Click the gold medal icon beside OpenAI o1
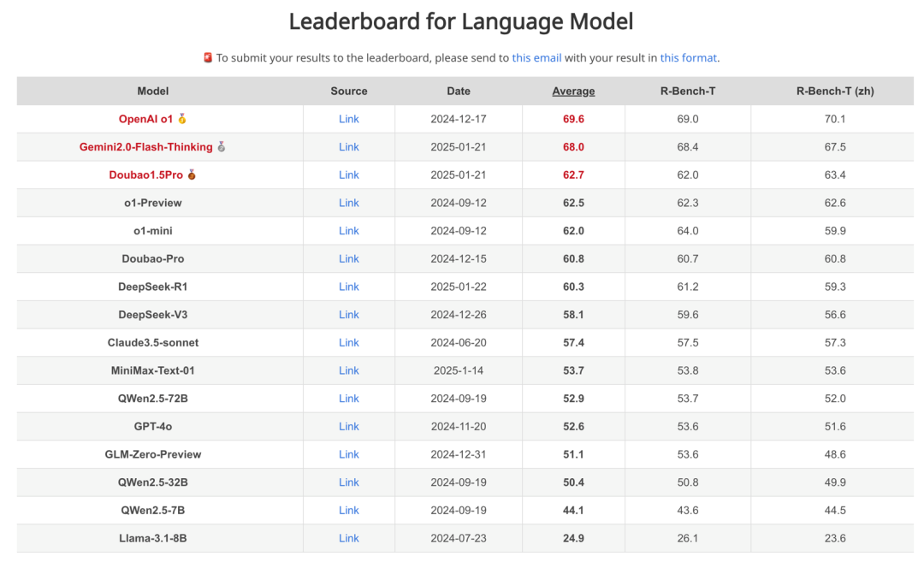924x562 pixels. (182, 119)
